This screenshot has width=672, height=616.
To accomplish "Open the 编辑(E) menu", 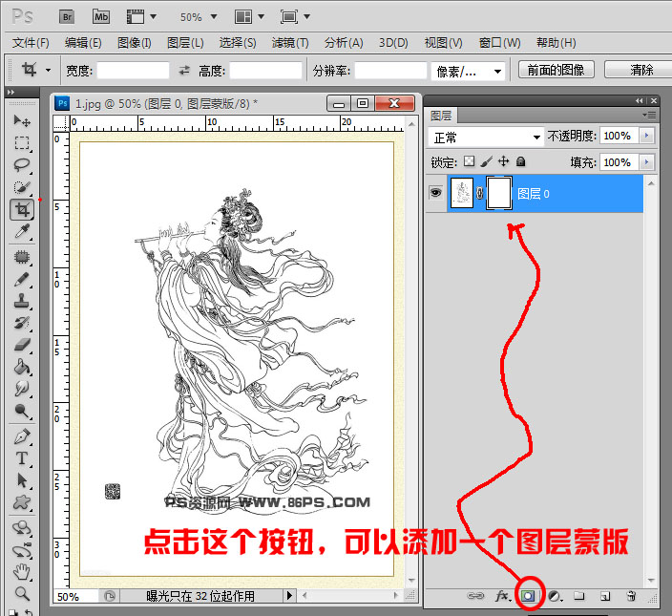I will pyautogui.click(x=83, y=43).
